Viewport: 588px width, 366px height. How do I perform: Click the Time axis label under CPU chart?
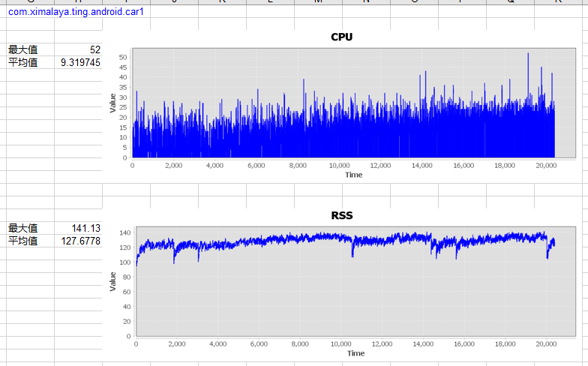point(354,175)
